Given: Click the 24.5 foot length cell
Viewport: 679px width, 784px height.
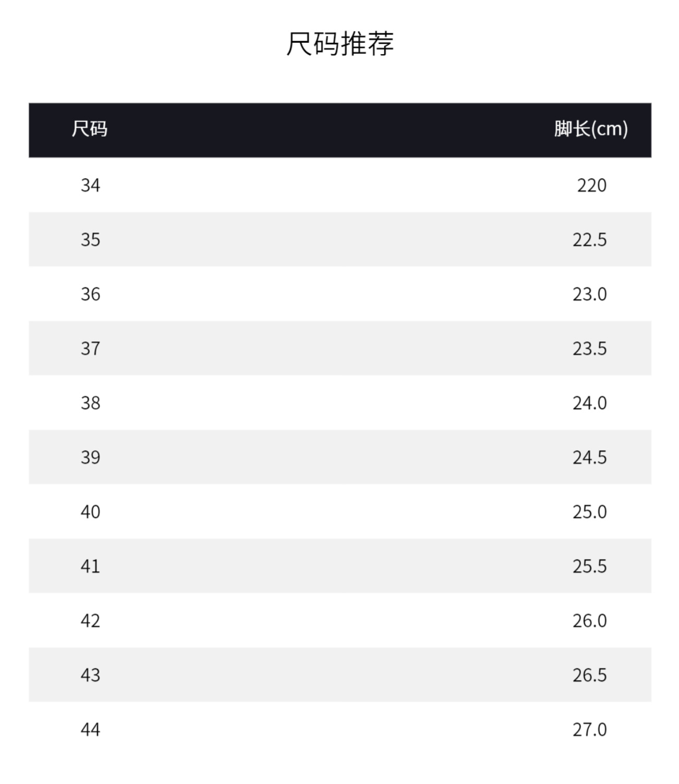Looking at the screenshot, I should coord(589,457).
